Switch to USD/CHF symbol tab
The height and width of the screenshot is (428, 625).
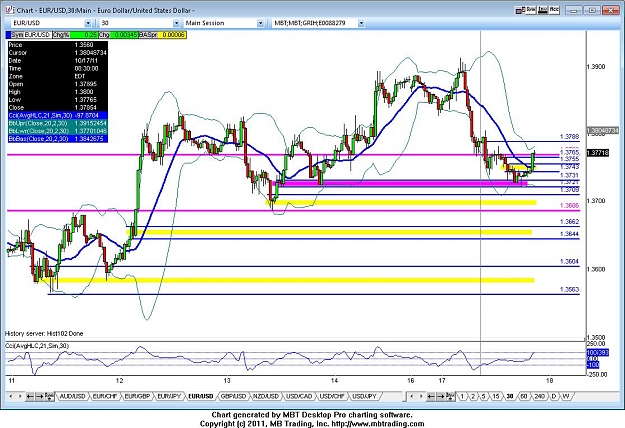pyautogui.click(x=332, y=396)
